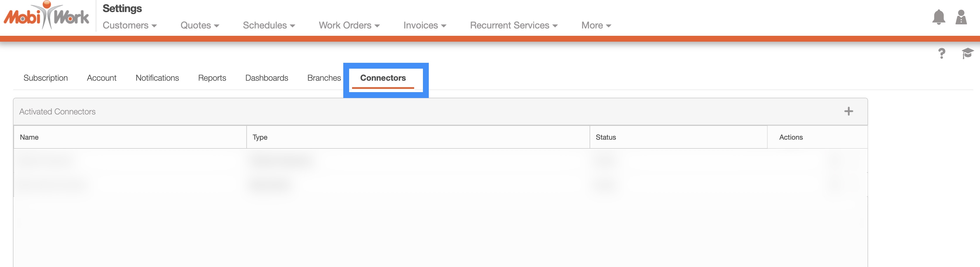
Task: Expand the Quotes dropdown menu
Action: (199, 25)
